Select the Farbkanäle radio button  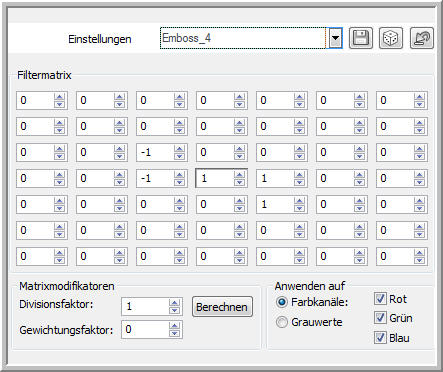coord(282,302)
